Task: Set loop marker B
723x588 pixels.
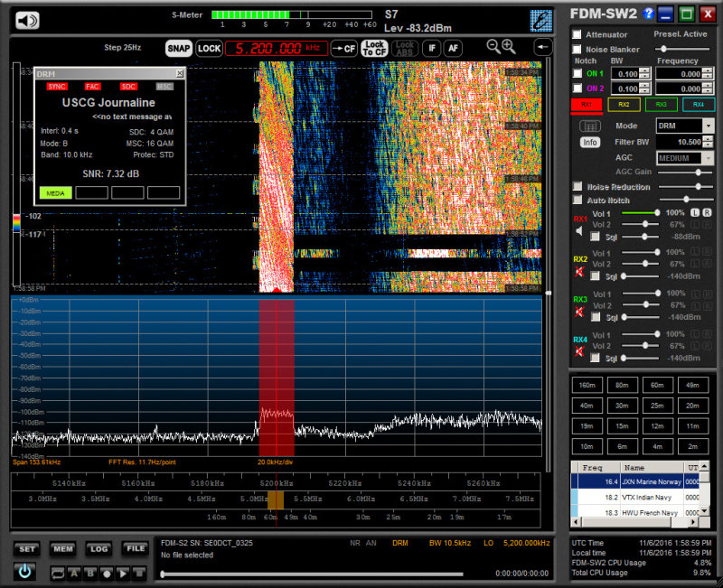Action: pyautogui.click(x=90, y=574)
